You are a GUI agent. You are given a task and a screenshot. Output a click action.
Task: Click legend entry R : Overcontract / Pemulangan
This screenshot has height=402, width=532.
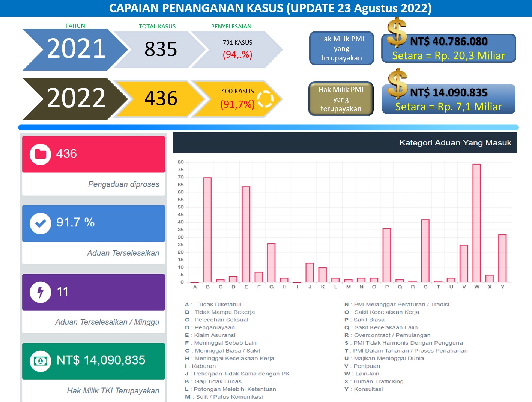[387, 335]
